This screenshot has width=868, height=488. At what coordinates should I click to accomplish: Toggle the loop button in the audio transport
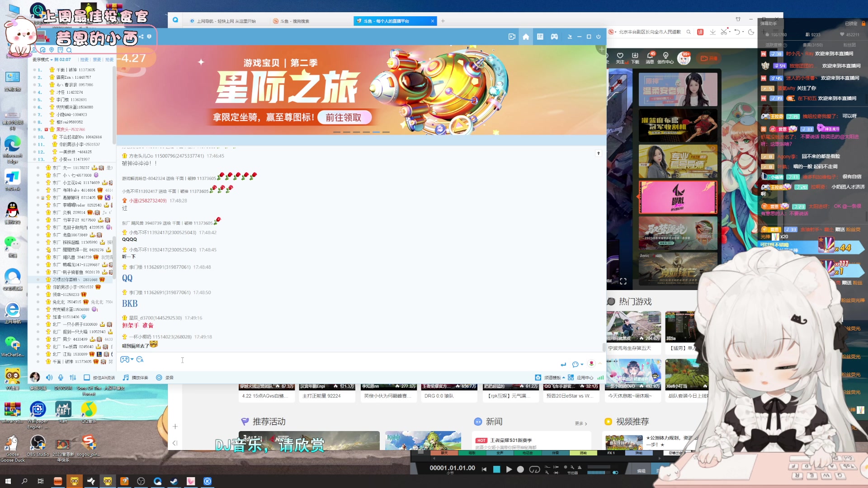[x=535, y=469]
